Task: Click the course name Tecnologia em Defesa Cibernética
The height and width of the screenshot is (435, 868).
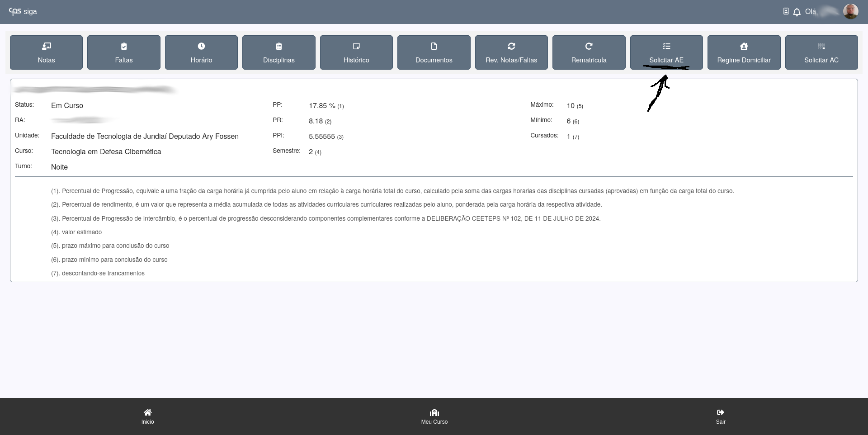Action: [x=106, y=151]
